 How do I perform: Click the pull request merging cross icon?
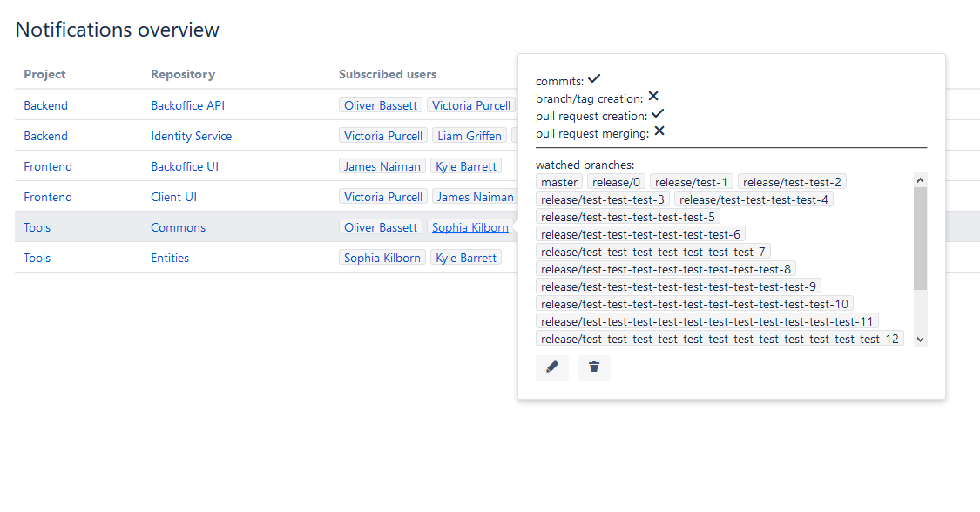coord(659,131)
